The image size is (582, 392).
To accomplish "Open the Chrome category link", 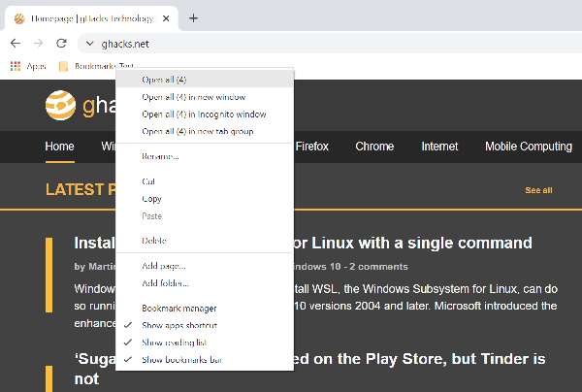I will [x=374, y=147].
